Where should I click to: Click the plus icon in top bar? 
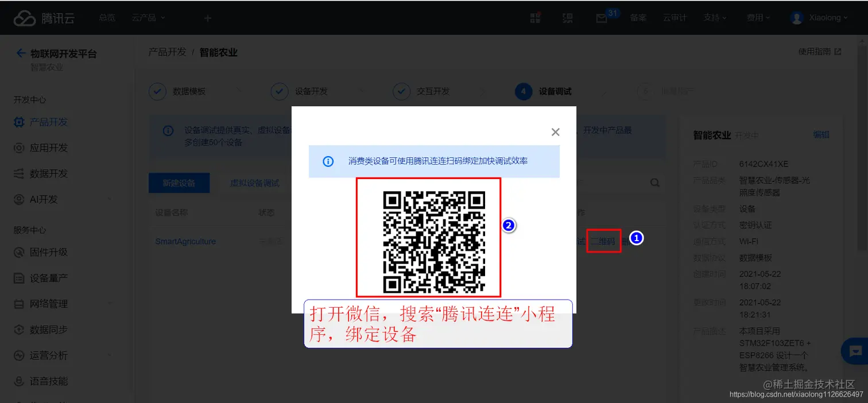(208, 18)
